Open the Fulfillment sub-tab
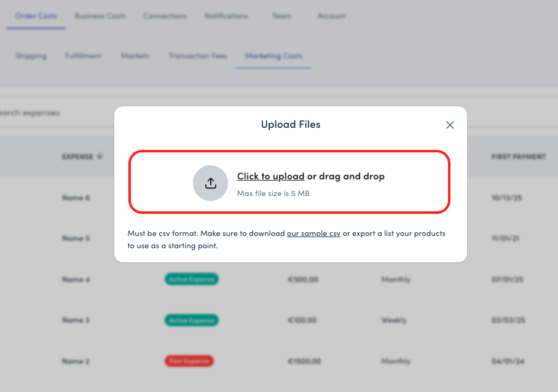 [83, 56]
